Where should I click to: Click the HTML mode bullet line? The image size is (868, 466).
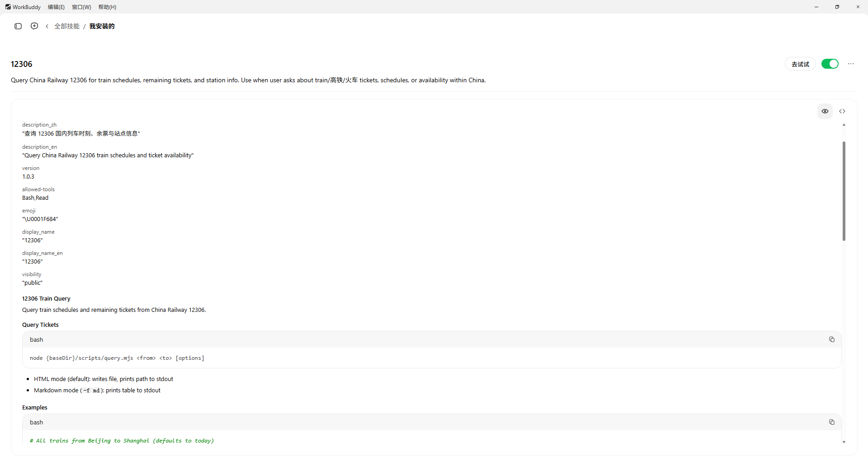[x=104, y=379]
